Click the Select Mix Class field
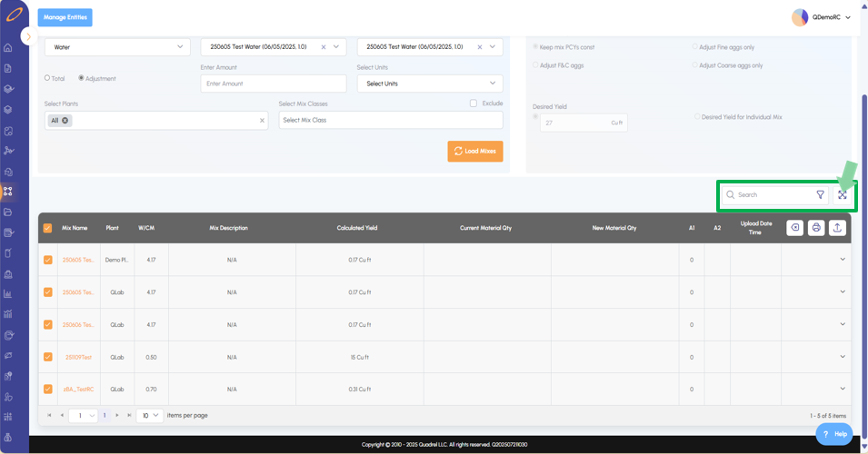Viewport: 868px width, 454px height. (x=391, y=120)
